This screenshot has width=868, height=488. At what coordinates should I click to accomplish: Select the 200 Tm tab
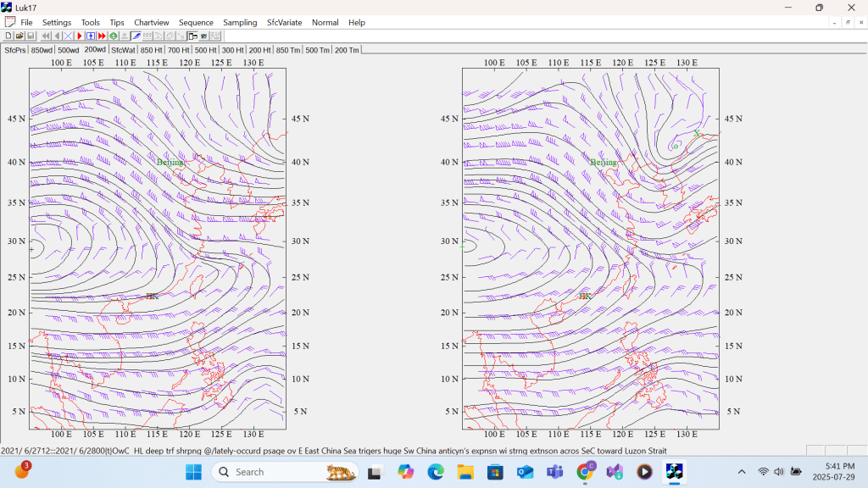coord(347,50)
